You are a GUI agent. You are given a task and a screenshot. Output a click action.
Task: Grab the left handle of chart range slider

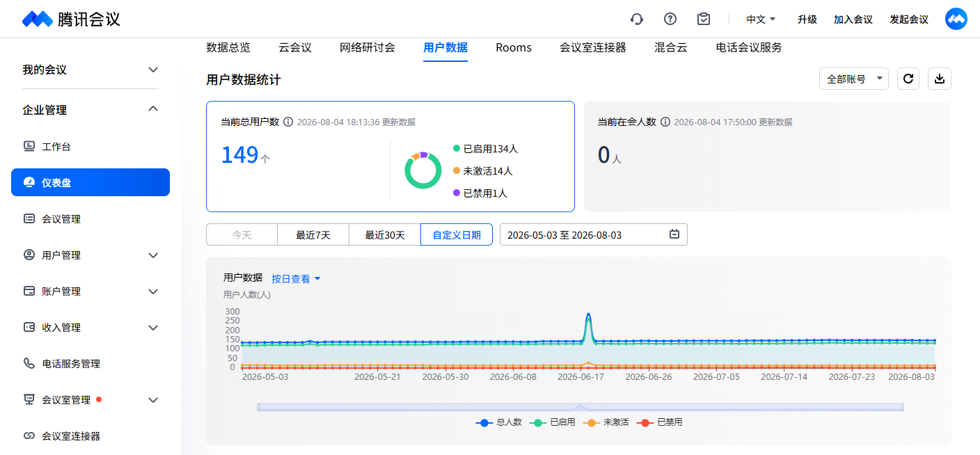pos(258,407)
